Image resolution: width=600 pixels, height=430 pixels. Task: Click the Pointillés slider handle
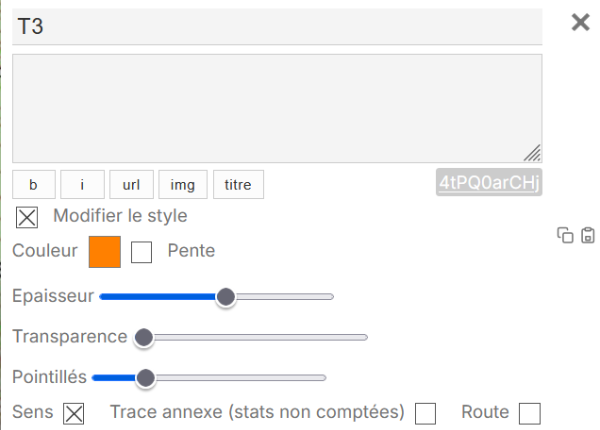click(x=146, y=378)
